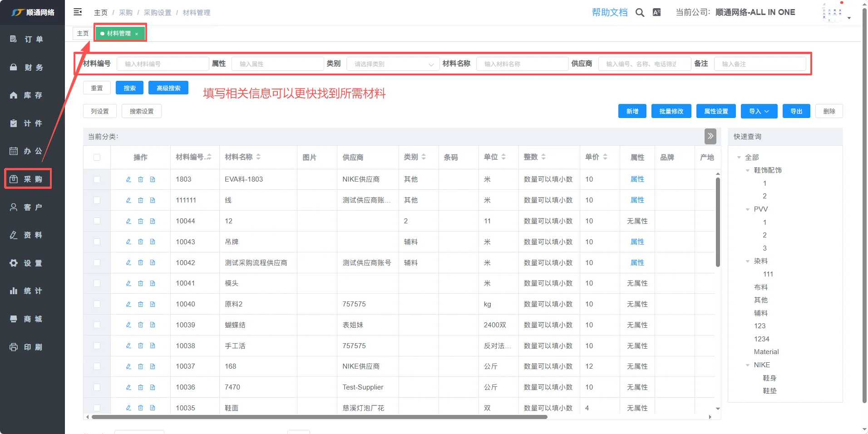The height and width of the screenshot is (434, 868).
Task: Check the select-all checkbox in table header
Action: [97, 158]
